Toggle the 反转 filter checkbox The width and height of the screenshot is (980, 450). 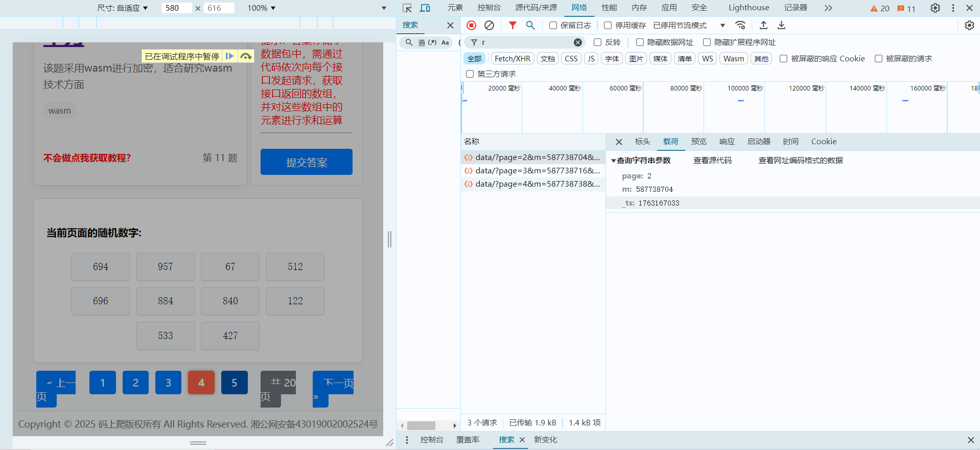pos(597,42)
